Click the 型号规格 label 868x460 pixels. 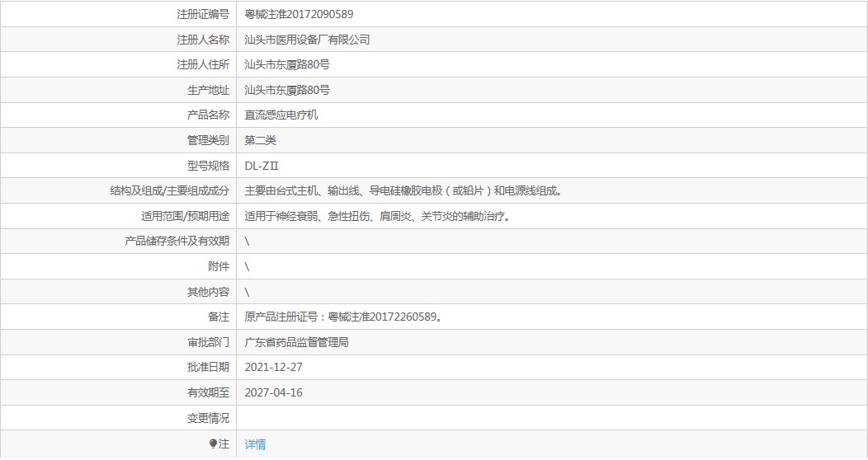coord(208,166)
